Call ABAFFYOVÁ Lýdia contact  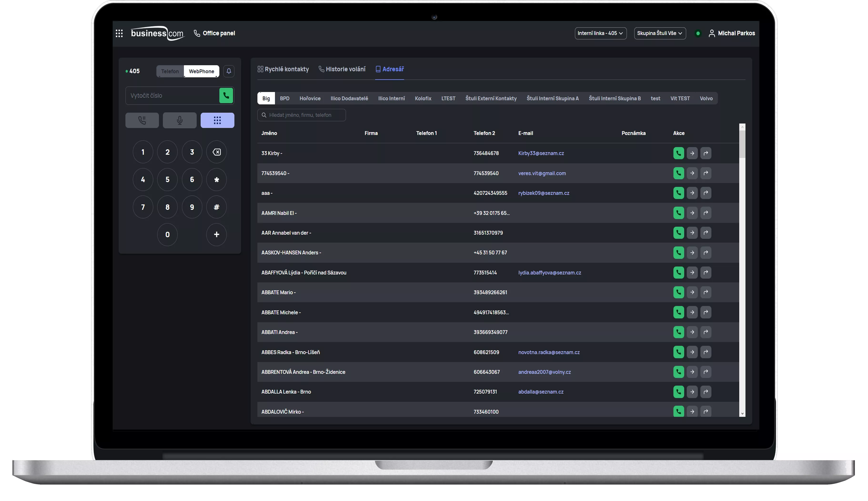coord(678,272)
